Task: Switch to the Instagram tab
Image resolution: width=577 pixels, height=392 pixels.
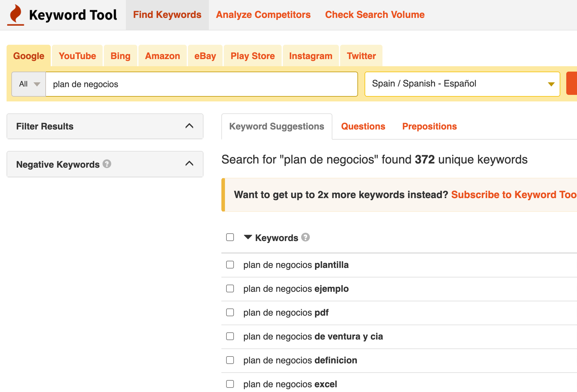Action: tap(311, 56)
